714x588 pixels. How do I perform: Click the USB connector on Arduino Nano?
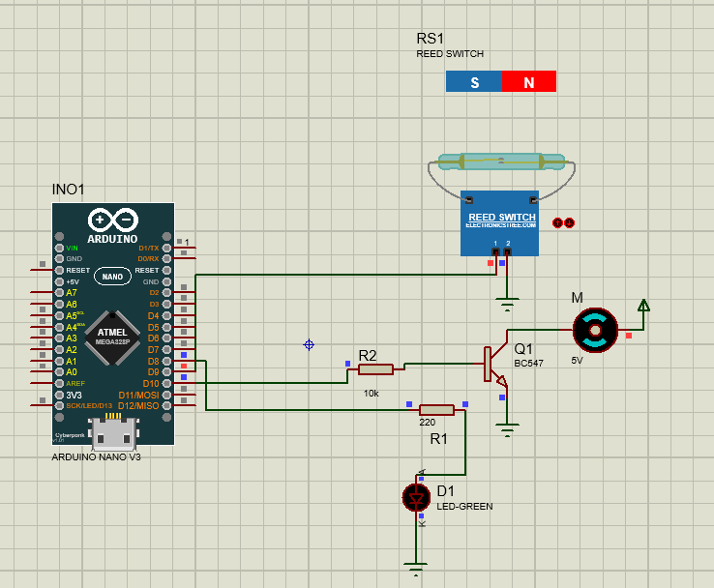click(113, 433)
